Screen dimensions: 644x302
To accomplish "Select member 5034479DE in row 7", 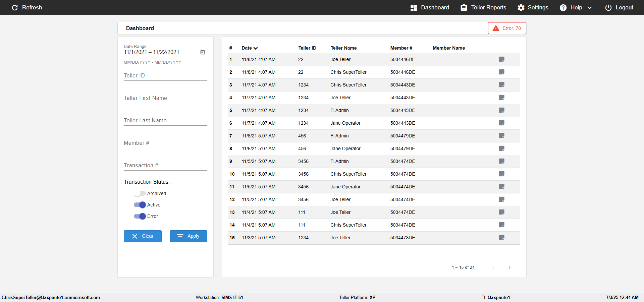I will [x=402, y=136].
